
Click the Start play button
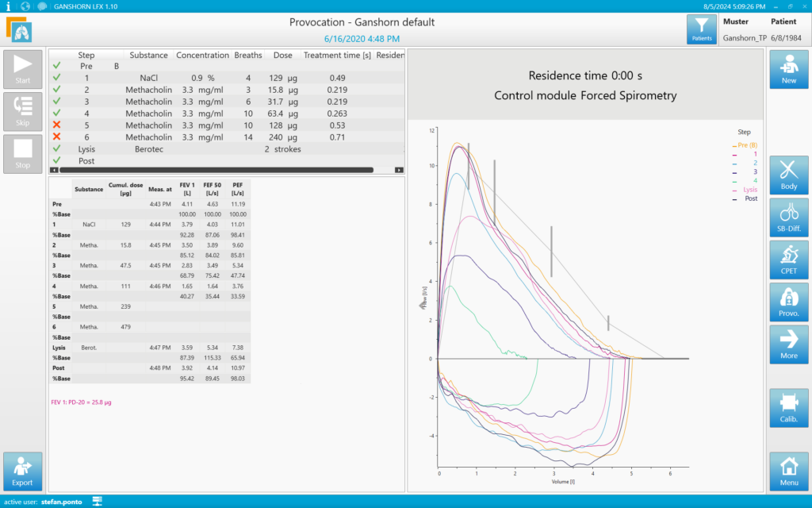point(22,69)
